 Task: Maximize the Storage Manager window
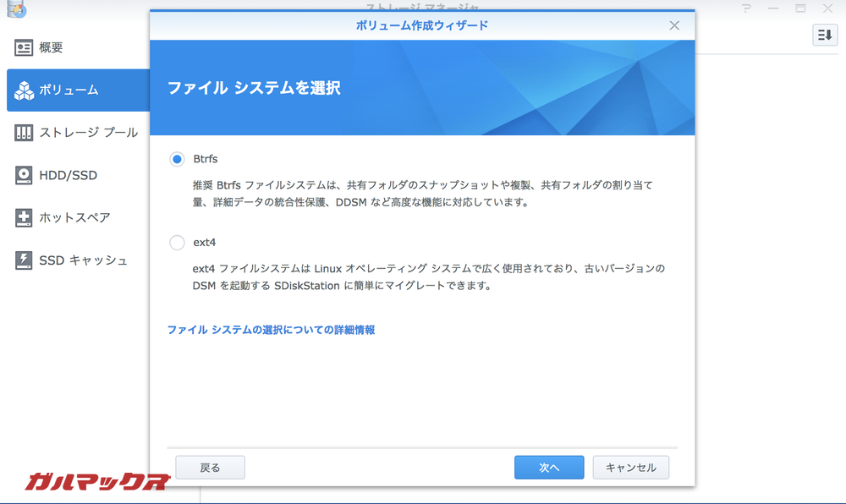click(799, 8)
